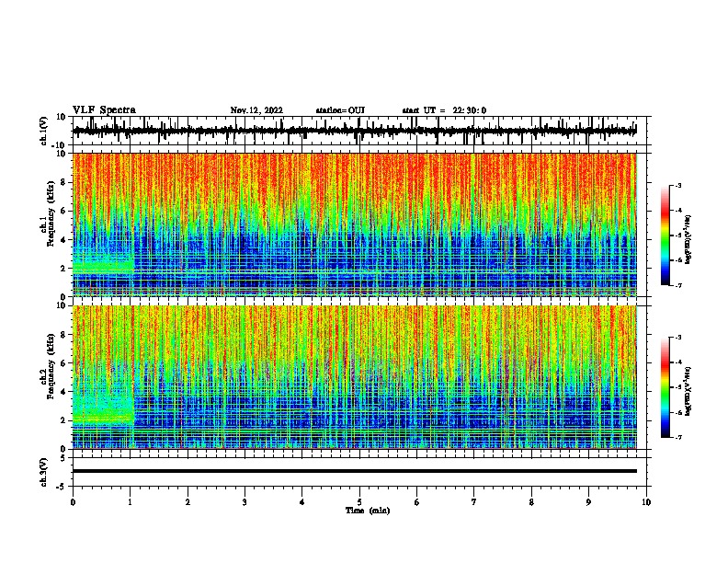Click the ch.3(V) flat black trace
The image size is (728, 563).
(x=355, y=471)
